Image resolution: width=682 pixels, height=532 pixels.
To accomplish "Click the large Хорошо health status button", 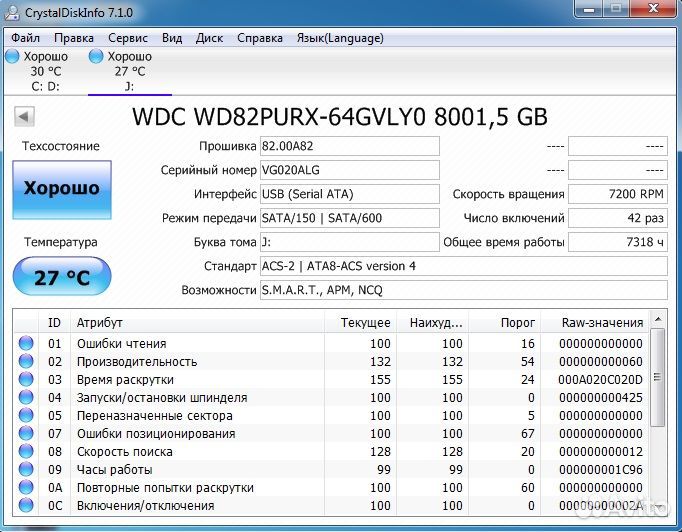I will click(x=62, y=189).
